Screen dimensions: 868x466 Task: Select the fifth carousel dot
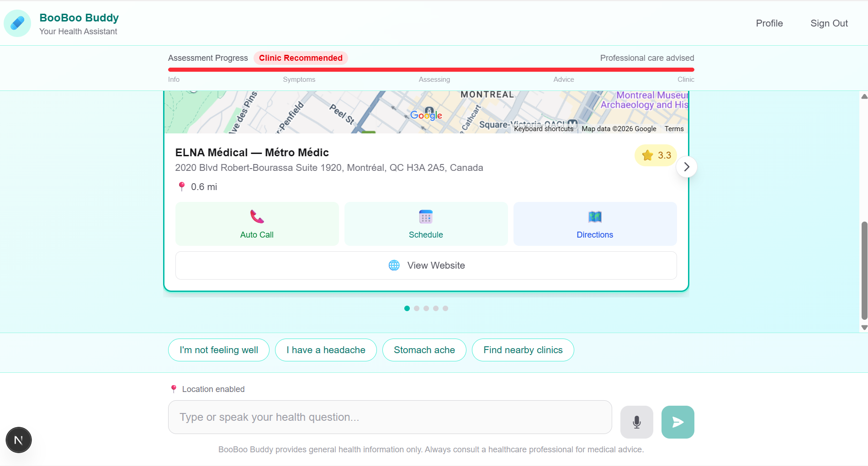pyautogui.click(x=445, y=308)
